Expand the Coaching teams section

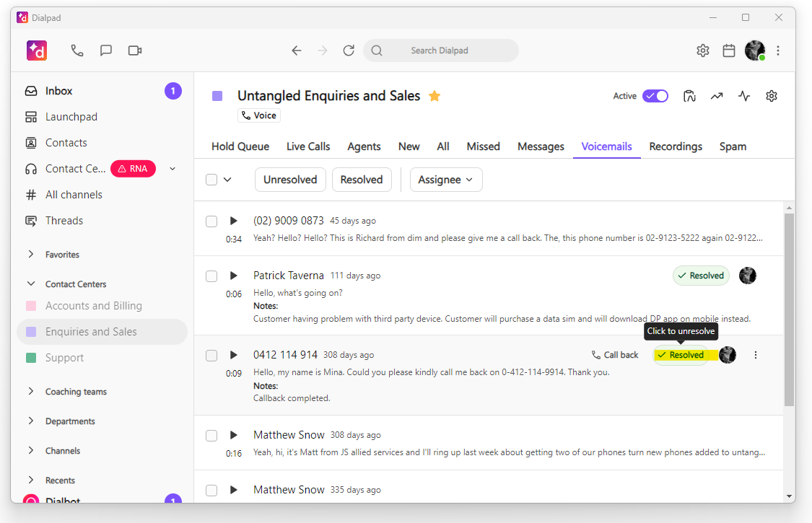click(31, 392)
